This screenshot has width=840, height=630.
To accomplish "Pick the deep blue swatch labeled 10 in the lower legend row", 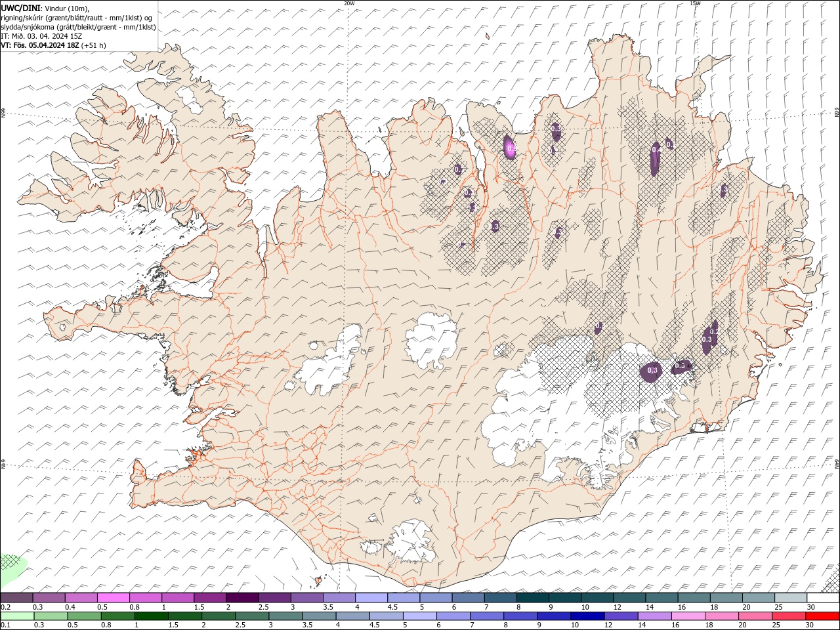I will (587, 616).
